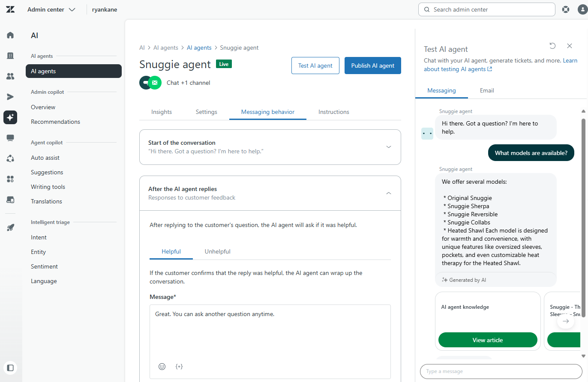
Task: Switch to the Instructions tab
Action: (333, 112)
